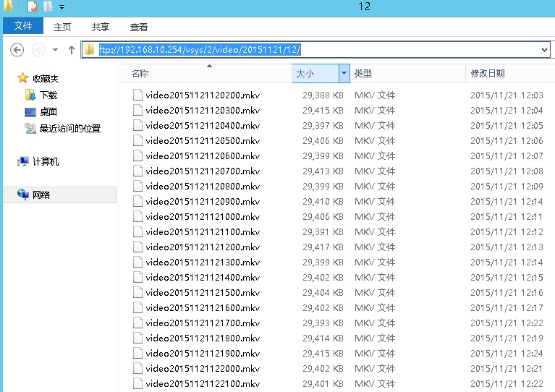555x392 pixels.
Task: Click file icon of video20151121121800.mkv
Action: pyautogui.click(x=137, y=338)
